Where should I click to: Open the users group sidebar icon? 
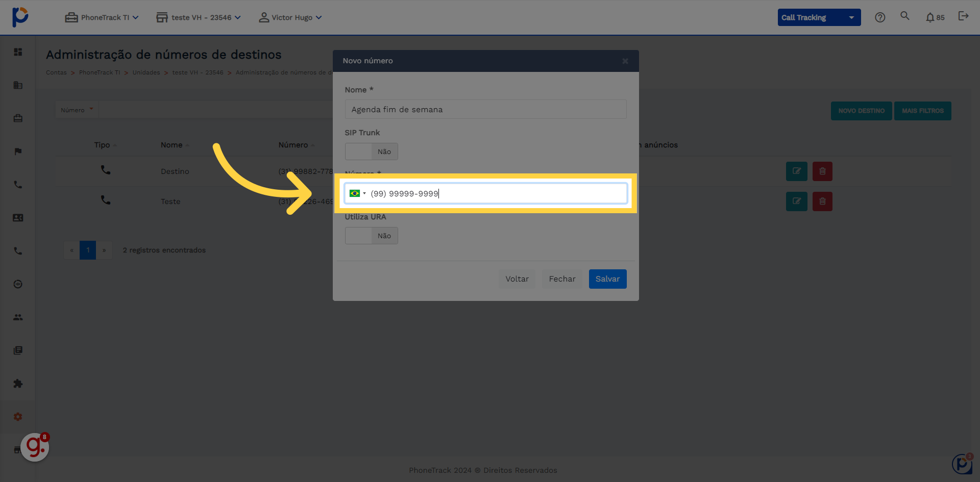coord(18,317)
